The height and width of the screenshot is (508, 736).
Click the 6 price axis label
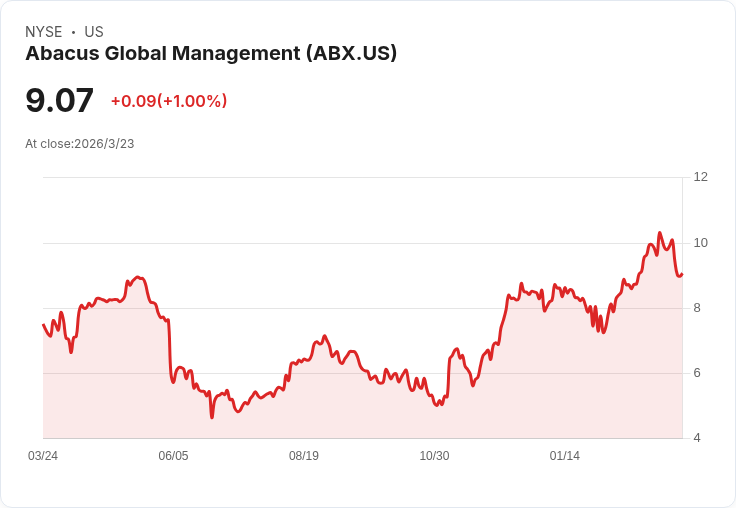pos(697,373)
